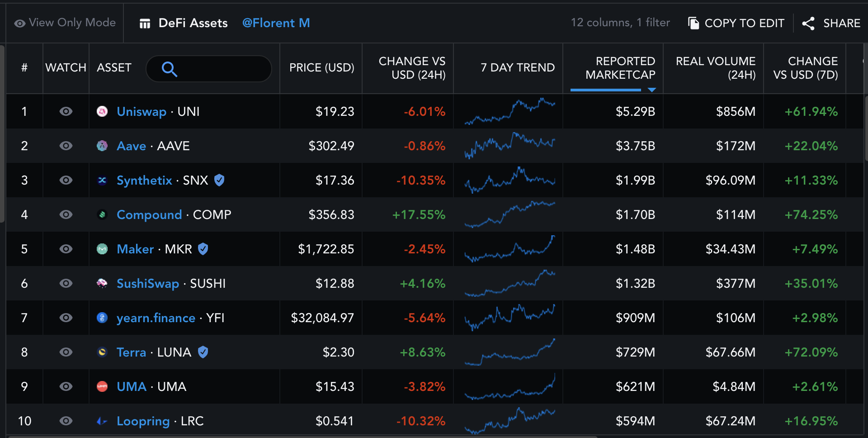This screenshot has width=868, height=438.
Task: Click the UMA coin logo icon
Action: click(102, 386)
